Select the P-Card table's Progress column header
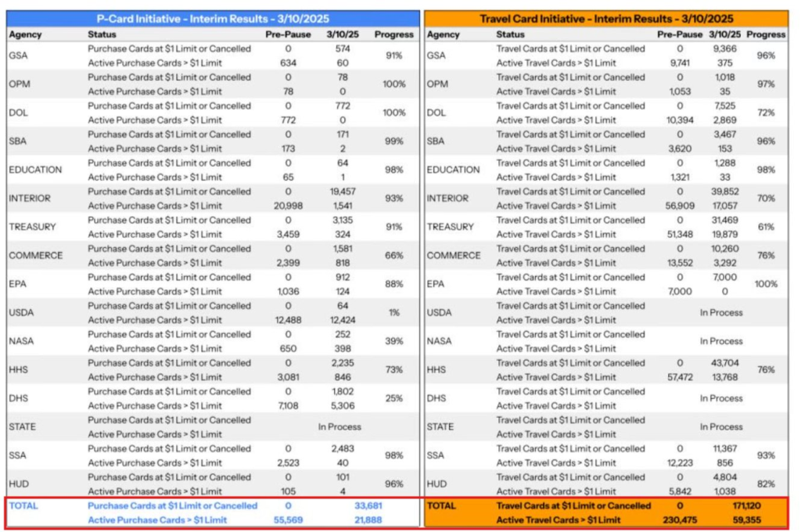 pos(394,35)
